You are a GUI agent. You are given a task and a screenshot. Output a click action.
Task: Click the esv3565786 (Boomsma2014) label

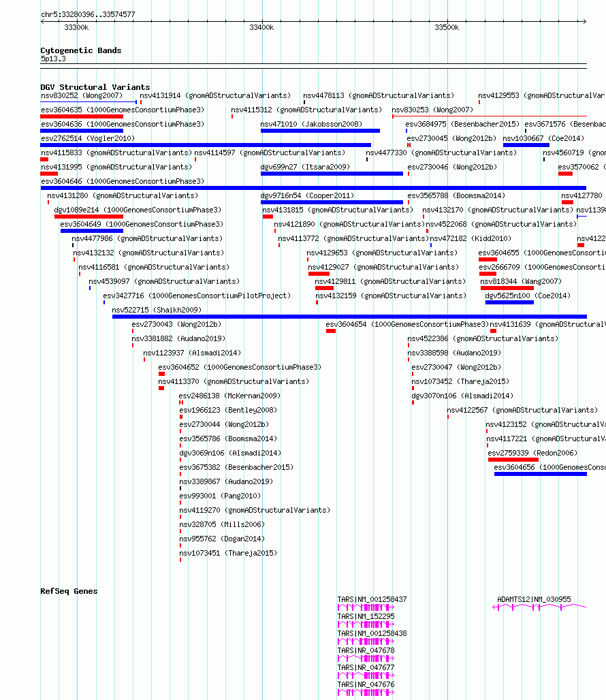(229, 439)
